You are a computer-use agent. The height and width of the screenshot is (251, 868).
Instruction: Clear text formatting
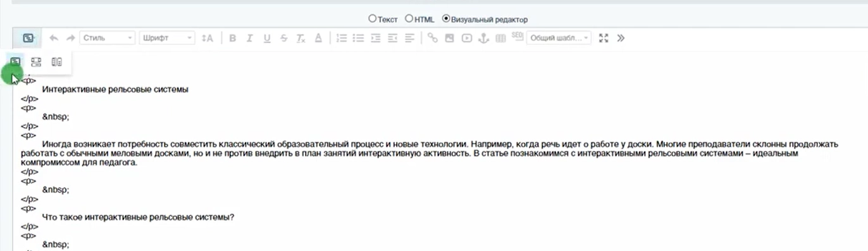pyautogui.click(x=301, y=38)
